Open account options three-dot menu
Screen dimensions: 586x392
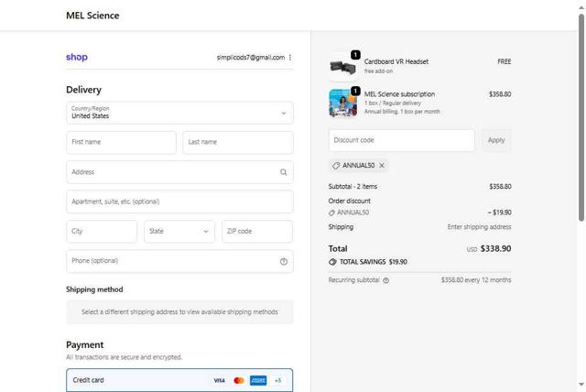pos(290,58)
